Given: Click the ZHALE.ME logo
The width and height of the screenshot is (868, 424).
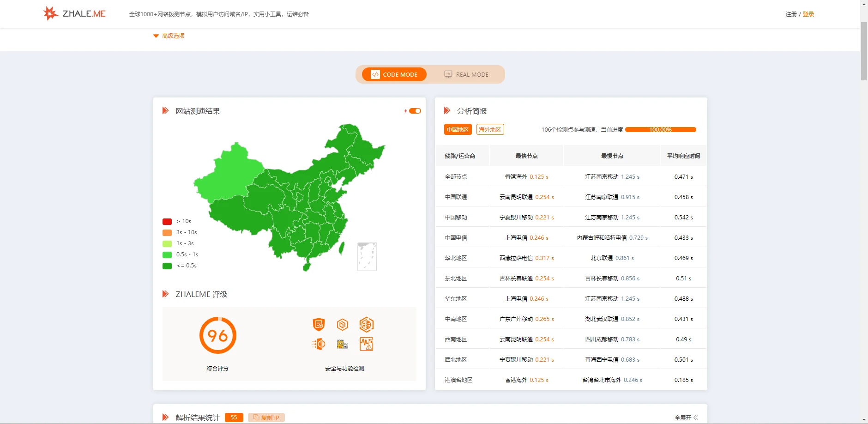Looking at the screenshot, I should (x=74, y=13).
